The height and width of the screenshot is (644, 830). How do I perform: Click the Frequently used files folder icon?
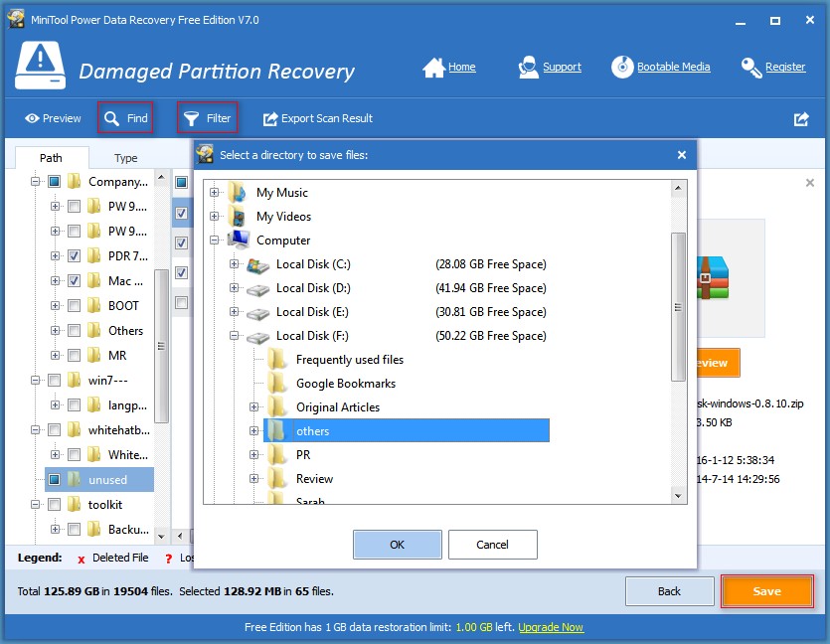tap(277, 360)
